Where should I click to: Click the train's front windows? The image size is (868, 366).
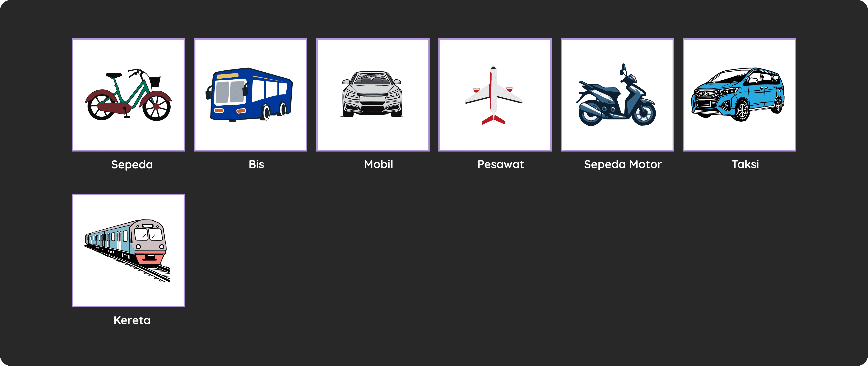(x=148, y=234)
